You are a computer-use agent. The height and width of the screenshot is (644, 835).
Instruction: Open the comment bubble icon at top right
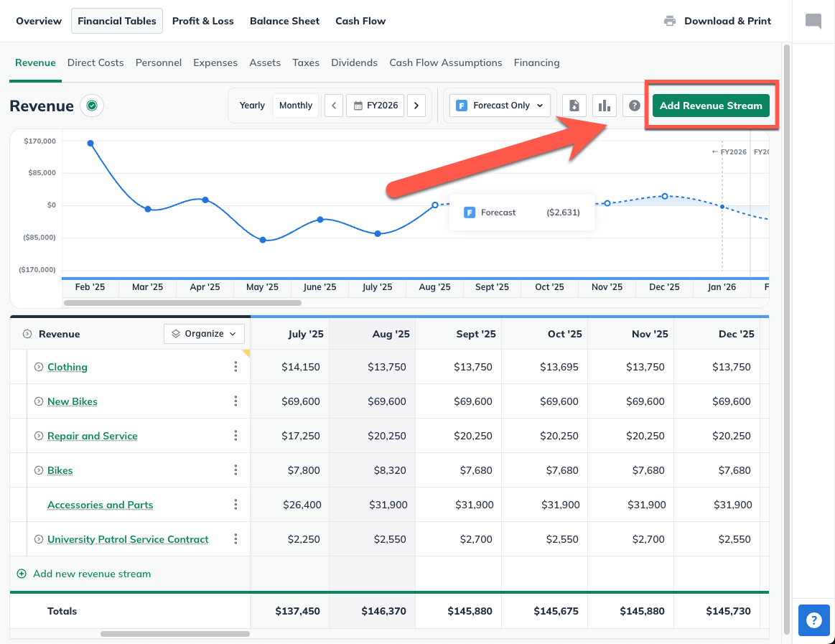813,21
